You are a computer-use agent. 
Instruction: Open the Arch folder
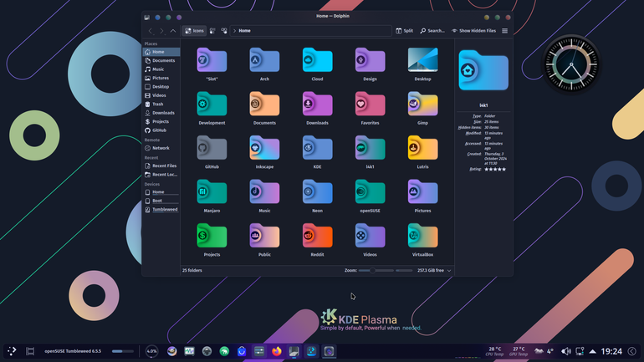click(x=264, y=62)
